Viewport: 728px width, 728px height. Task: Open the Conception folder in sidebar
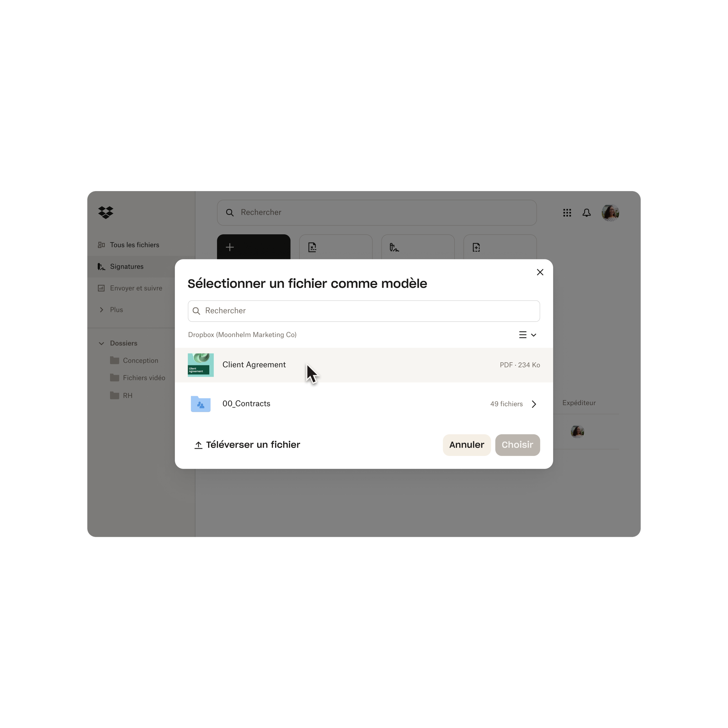point(140,360)
